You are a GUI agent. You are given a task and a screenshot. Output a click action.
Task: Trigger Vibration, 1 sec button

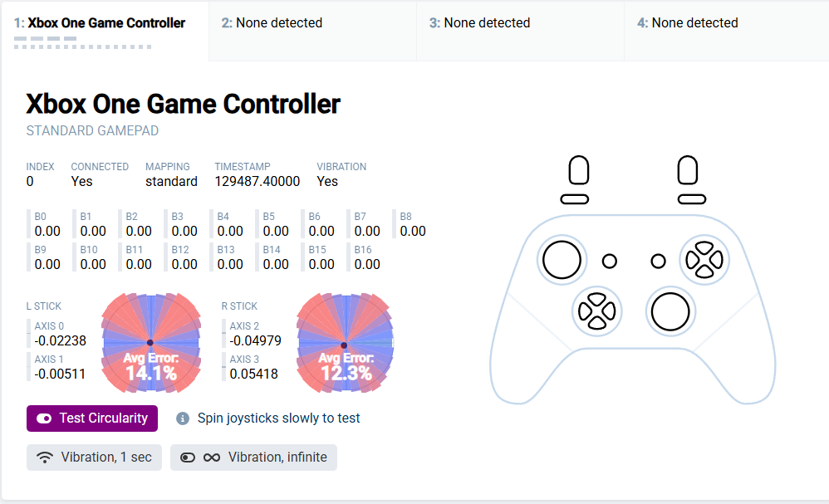click(x=94, y=457)
